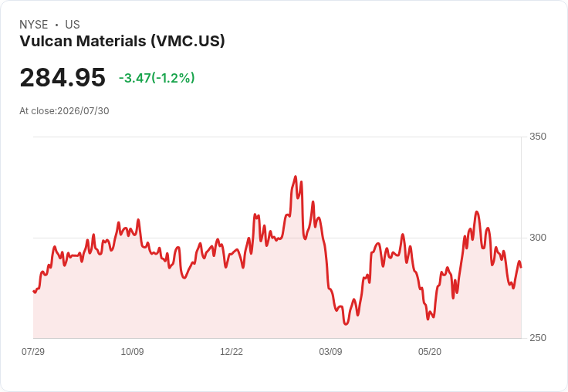Click the 03/09 x-axis date label
Screen dimensions: 568x392
pos(330,351)
